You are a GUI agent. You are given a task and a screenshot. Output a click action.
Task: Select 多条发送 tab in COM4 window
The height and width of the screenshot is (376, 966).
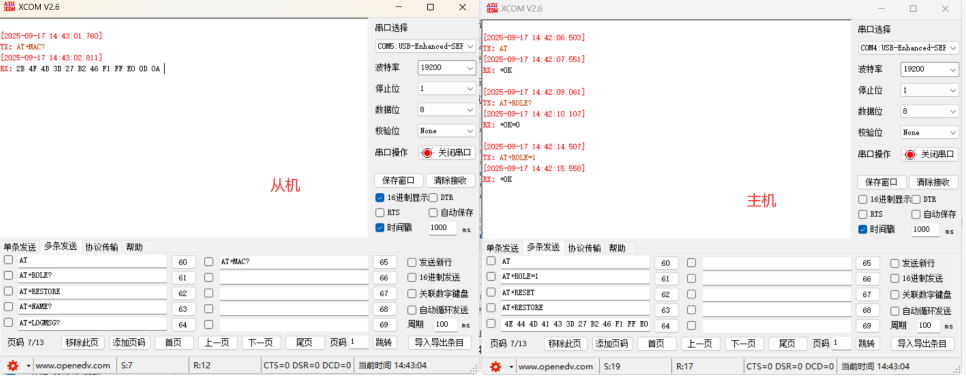[x=543, y=248]
